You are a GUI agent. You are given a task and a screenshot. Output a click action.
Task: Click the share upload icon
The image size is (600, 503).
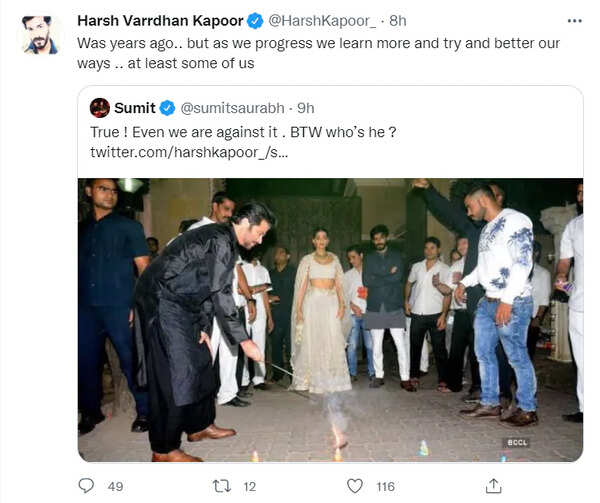[493, 485]
